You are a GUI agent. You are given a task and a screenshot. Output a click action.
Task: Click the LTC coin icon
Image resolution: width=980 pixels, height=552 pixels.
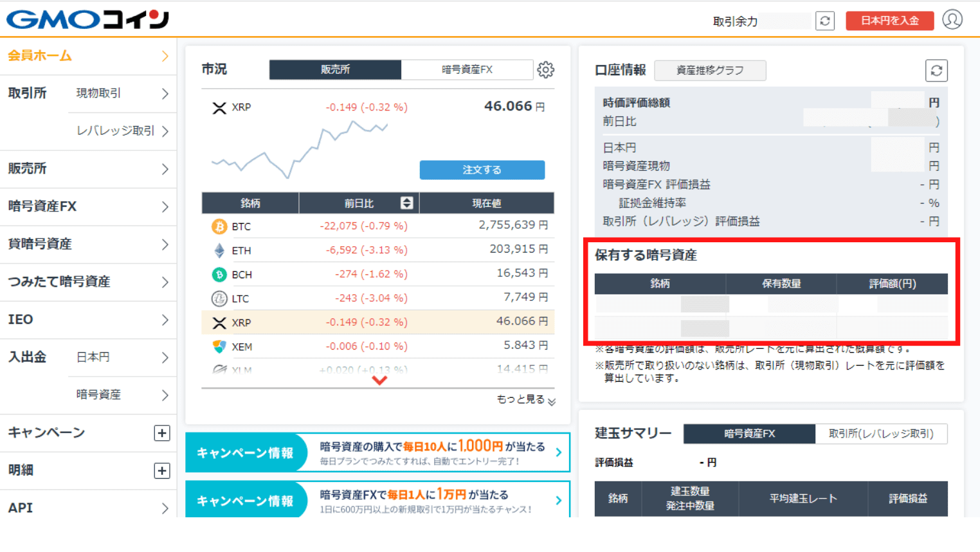(x=219, y=298)
